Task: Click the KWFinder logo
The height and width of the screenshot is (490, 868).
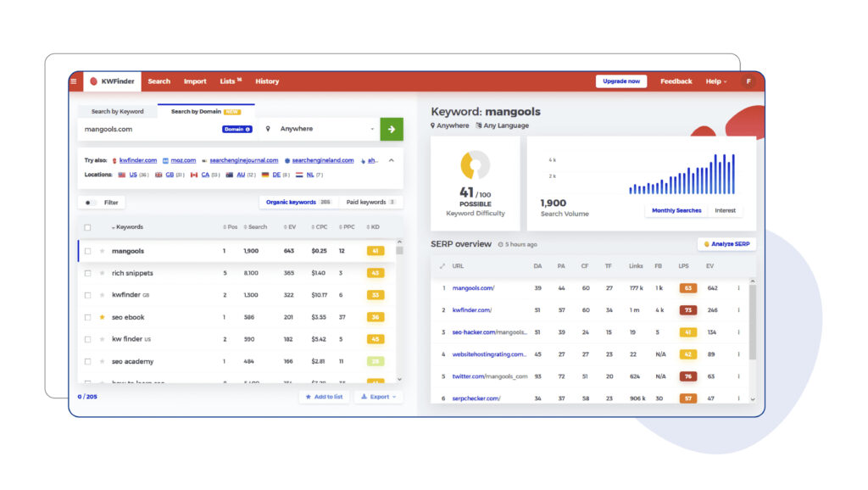Action: tap(113, 81)
